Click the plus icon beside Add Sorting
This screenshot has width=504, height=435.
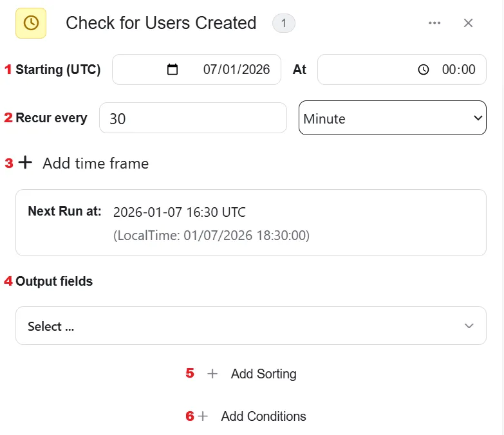click(212, 374)
